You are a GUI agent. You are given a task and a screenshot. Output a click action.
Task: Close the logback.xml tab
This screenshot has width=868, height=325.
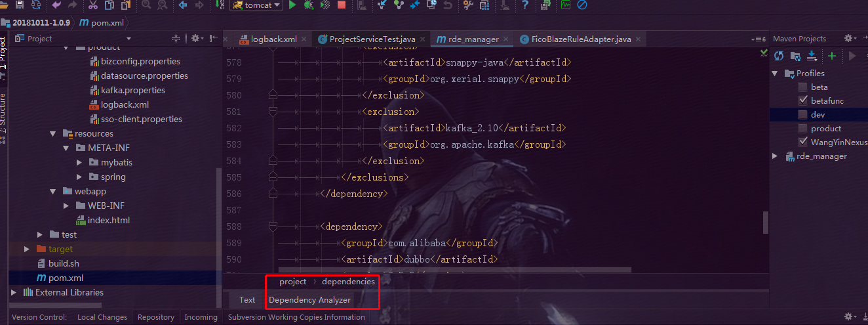[x=304, y=39]
